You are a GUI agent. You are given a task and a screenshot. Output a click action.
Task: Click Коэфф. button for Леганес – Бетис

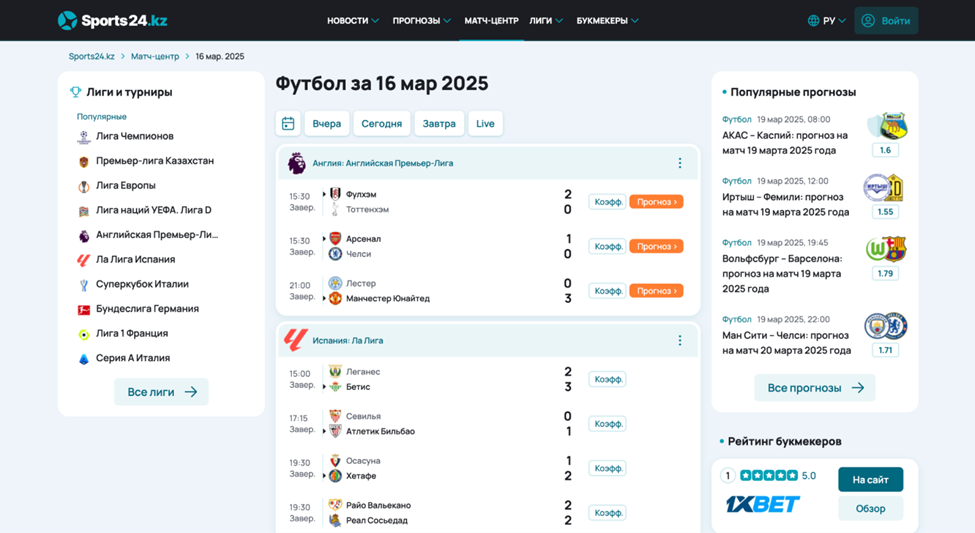[x=608, y=379]
